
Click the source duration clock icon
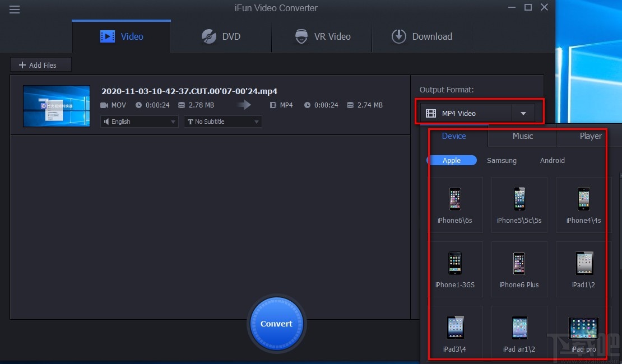pos(138,105)
